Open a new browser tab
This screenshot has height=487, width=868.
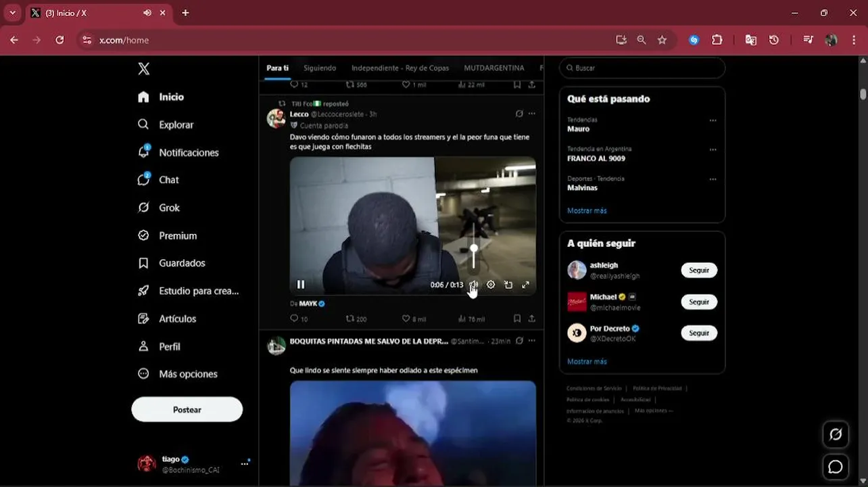(185, 13)
